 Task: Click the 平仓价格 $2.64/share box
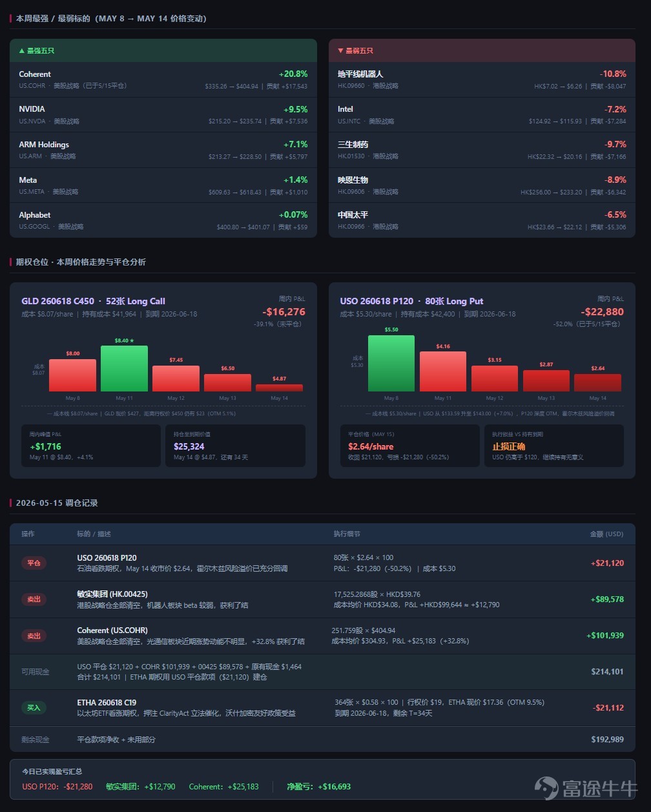[409, 446]
